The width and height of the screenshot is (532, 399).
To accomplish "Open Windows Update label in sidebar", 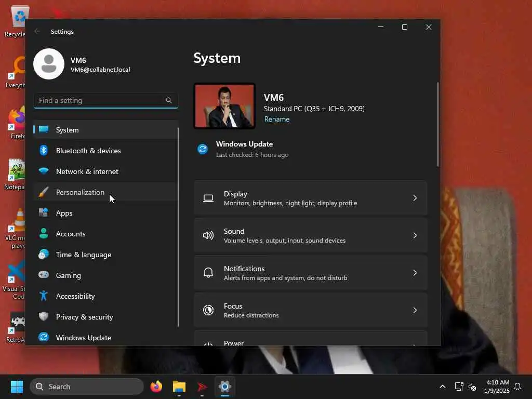I will click(84, 338).
